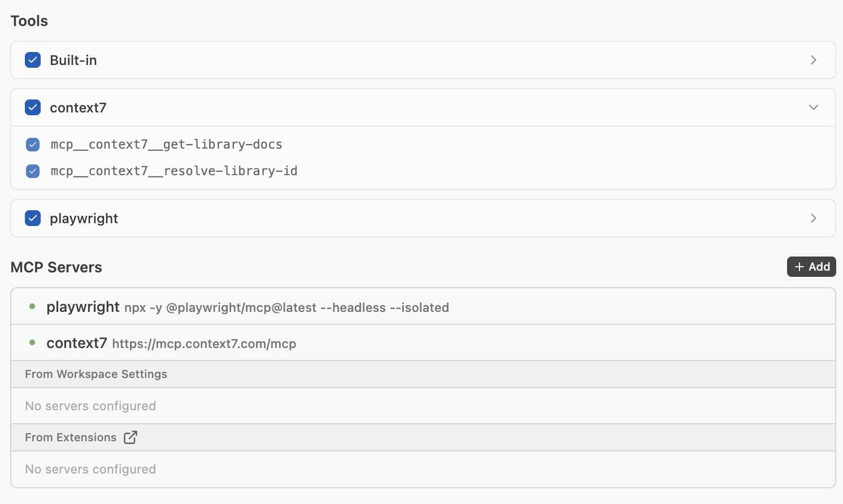
Task: Click the playwright npx command text
Action: pyautogui.click(x=286, y=308)
